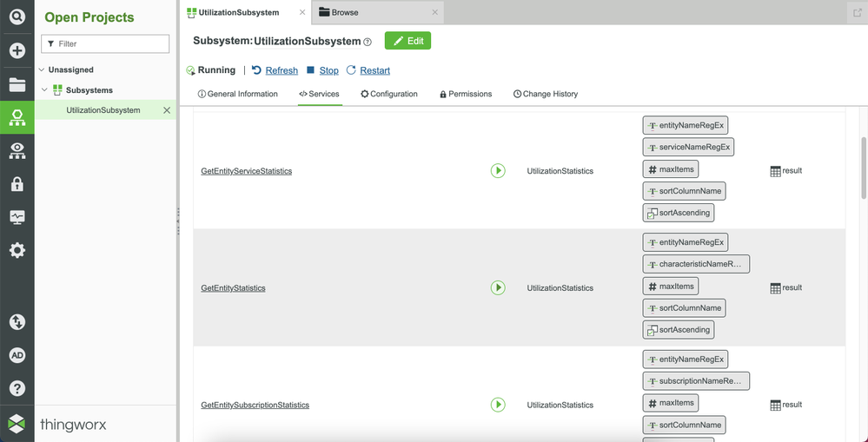Screen dimensions: 868x442
Task: Click the Running status label
Action: coord(216,70)
